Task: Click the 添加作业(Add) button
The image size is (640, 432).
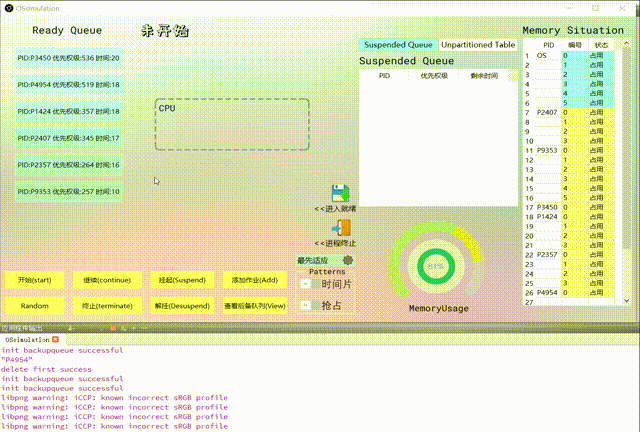Action: 255,280
